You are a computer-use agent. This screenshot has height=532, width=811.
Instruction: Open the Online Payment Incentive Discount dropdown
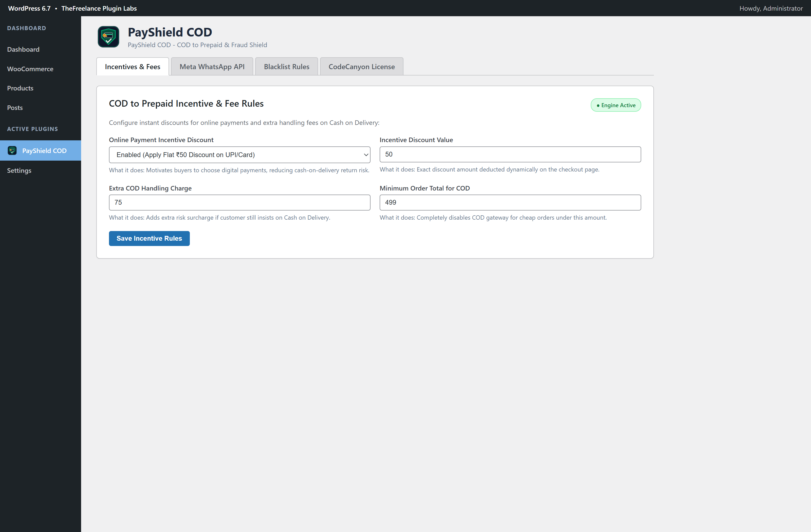pos(239,155)
